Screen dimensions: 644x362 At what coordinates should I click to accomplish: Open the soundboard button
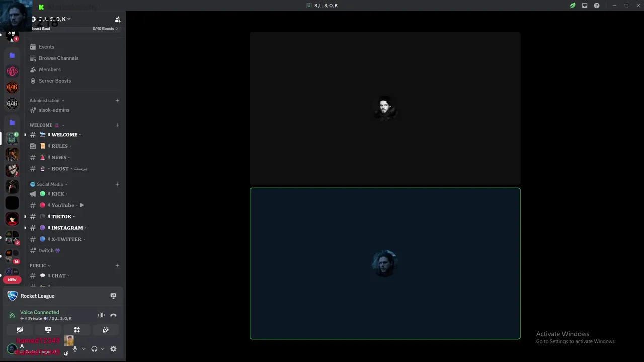tap(106, 330)
